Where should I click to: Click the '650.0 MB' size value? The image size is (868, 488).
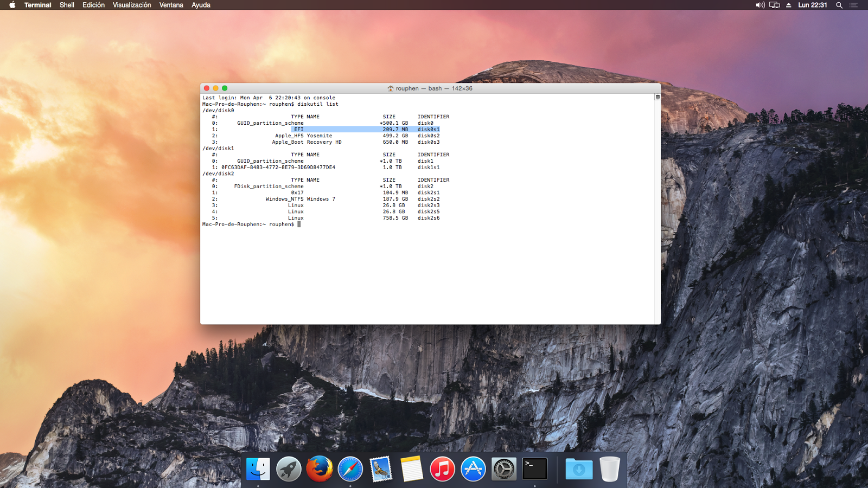coord(395,142)
